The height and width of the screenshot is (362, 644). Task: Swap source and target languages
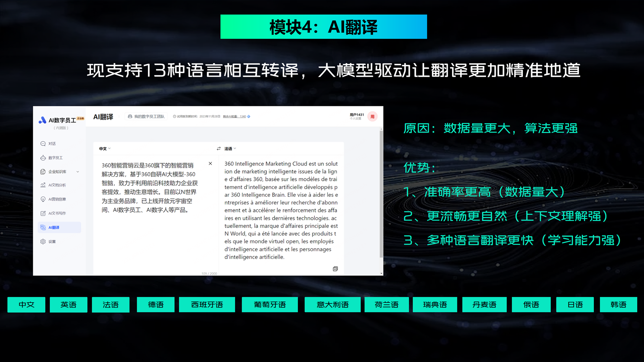click(219, 148)
